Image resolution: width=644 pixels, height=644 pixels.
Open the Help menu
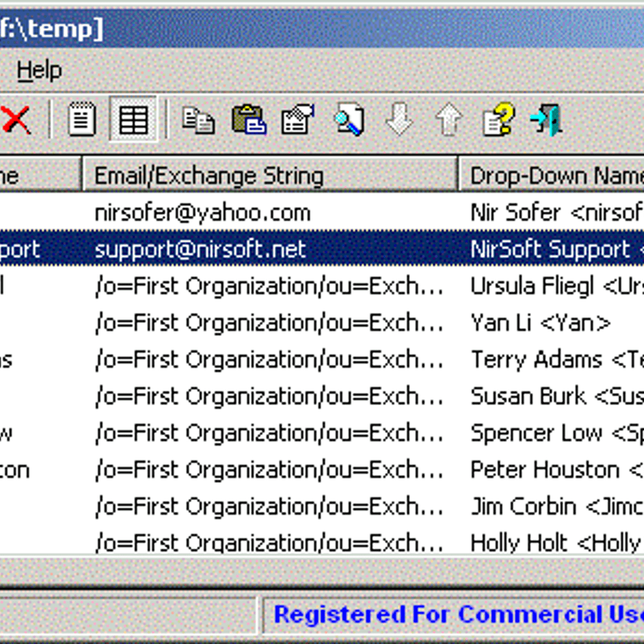(39, 70)
